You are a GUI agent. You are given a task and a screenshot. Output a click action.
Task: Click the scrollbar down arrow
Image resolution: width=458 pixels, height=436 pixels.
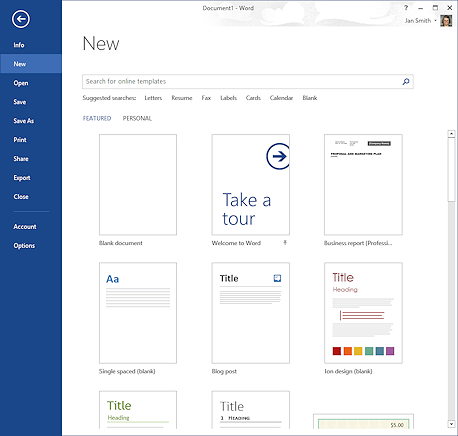[x=451, y=424]
